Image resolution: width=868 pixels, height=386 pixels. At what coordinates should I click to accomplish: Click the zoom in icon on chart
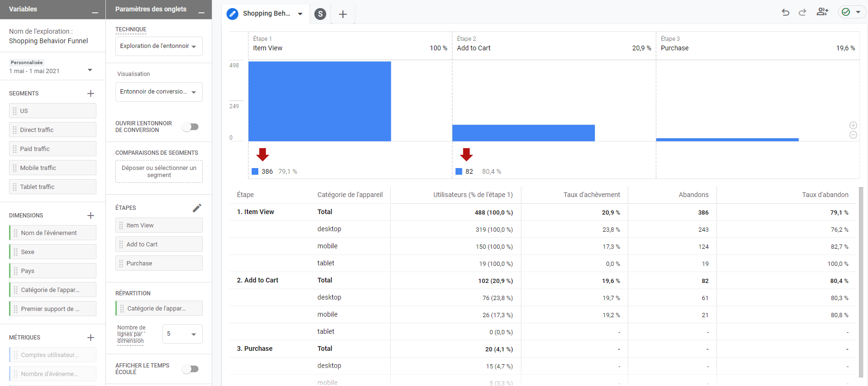coord(853,125)
